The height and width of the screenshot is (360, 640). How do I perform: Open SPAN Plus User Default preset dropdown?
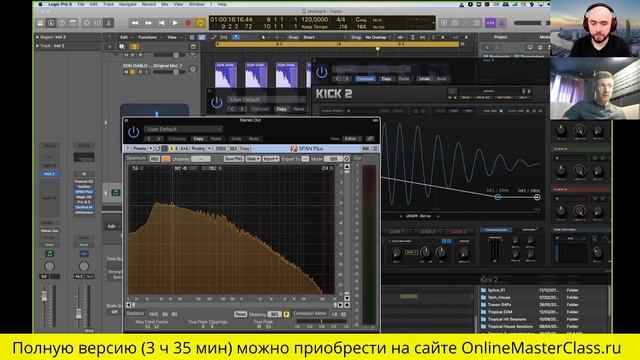point(183,129)
